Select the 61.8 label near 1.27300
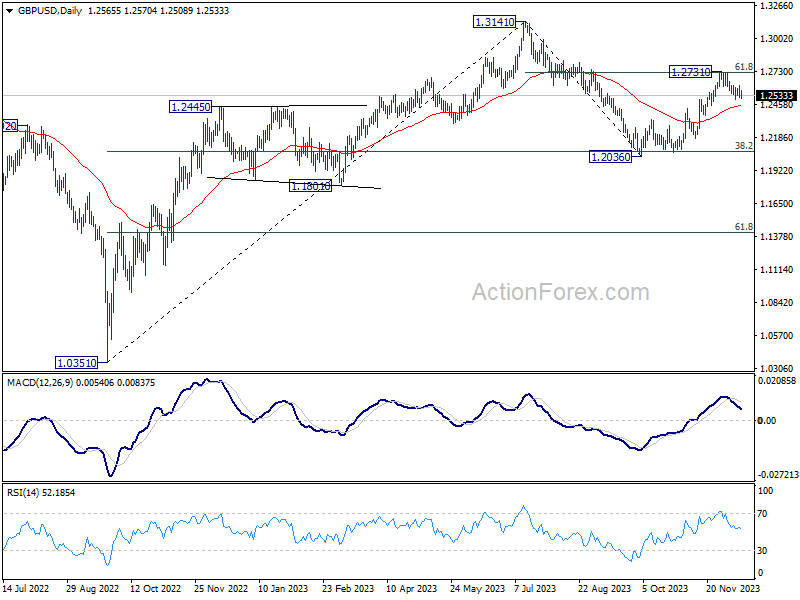 click(x=743, y=67)
